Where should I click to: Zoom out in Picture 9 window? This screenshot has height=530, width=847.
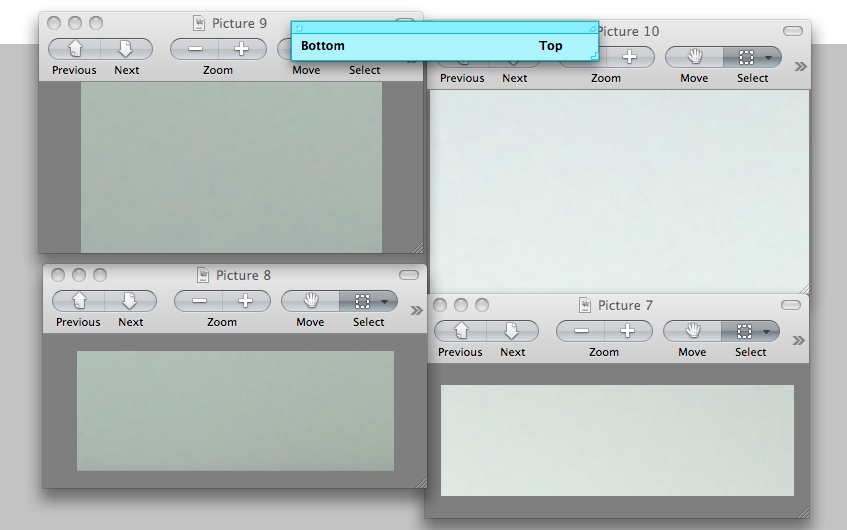pyautogui.click(x=195, y=49)
